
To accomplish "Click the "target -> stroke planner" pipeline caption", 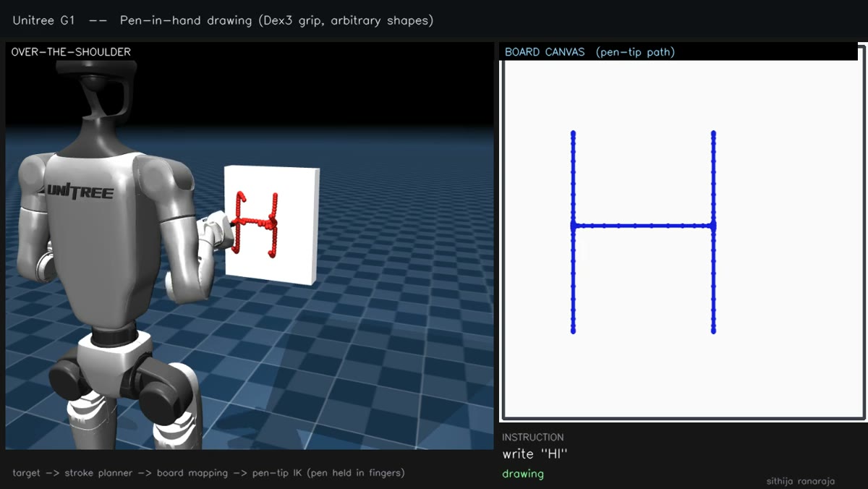I will (x=208, y=473).
